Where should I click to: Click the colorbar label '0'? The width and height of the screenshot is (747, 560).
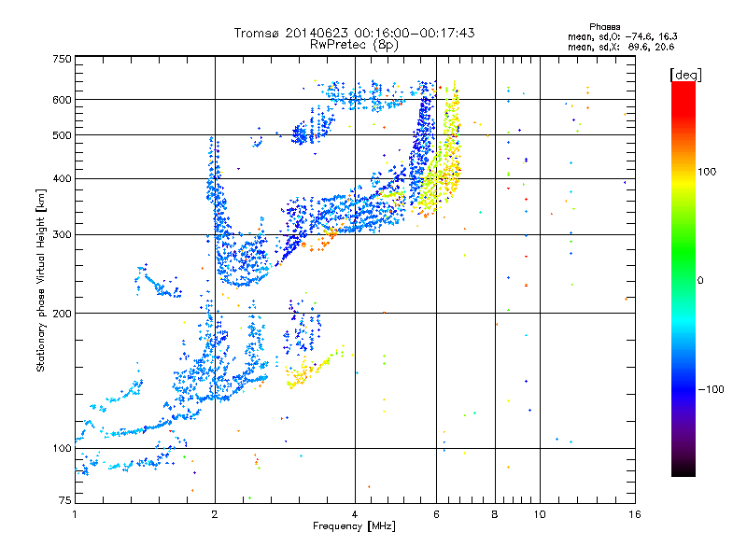[x=700, y=280]
